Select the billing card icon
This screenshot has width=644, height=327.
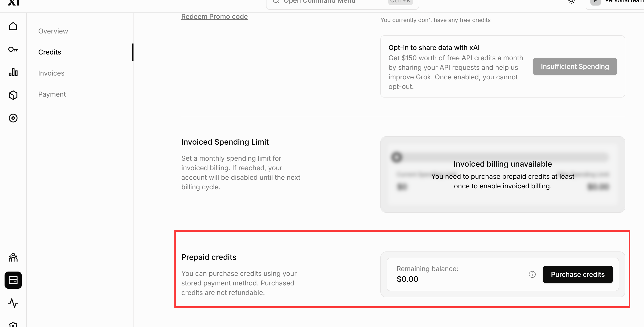13,280
